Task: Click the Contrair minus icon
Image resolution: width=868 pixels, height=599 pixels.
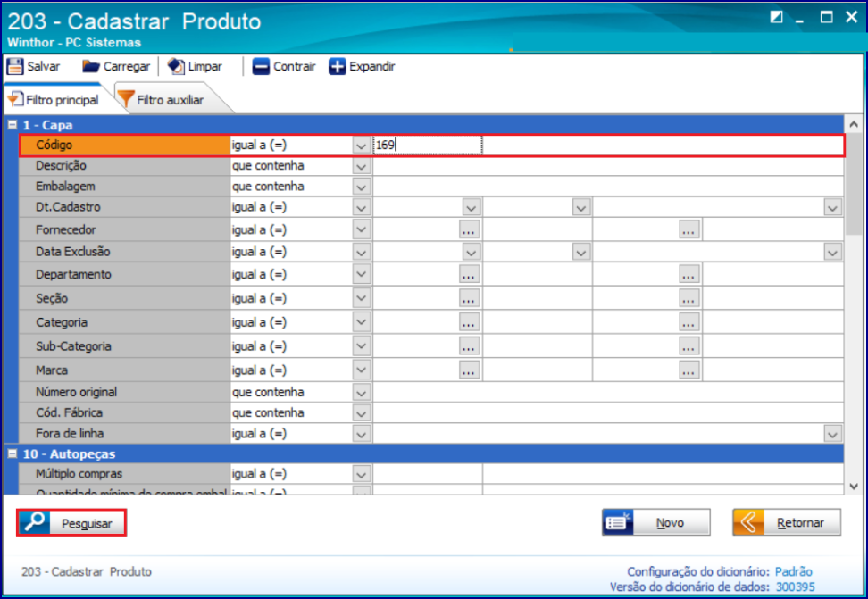Action: click(261, 66)
